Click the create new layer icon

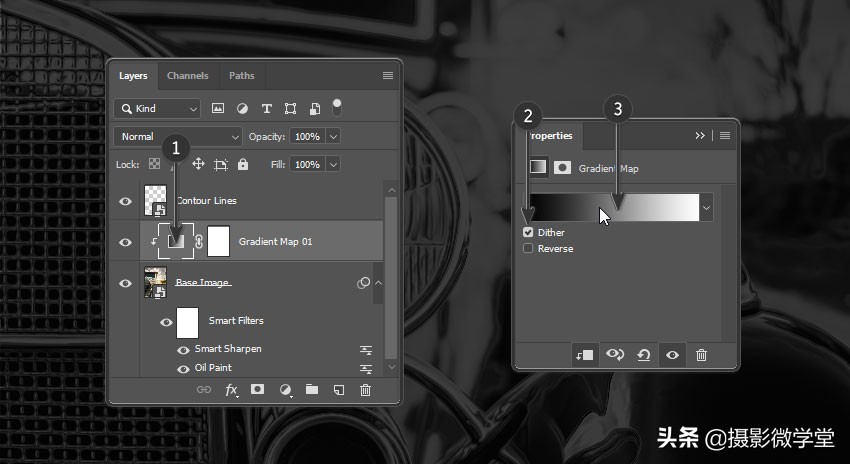339,390
